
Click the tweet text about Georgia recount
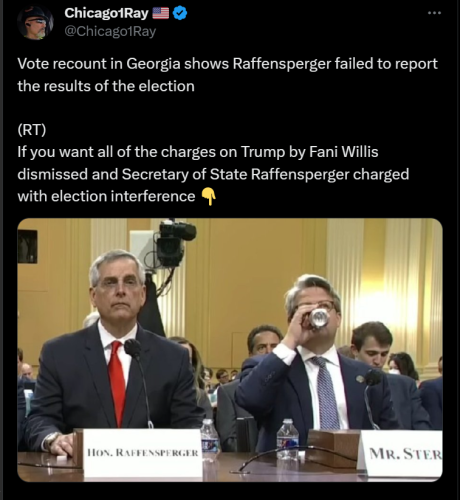[227, 75]
